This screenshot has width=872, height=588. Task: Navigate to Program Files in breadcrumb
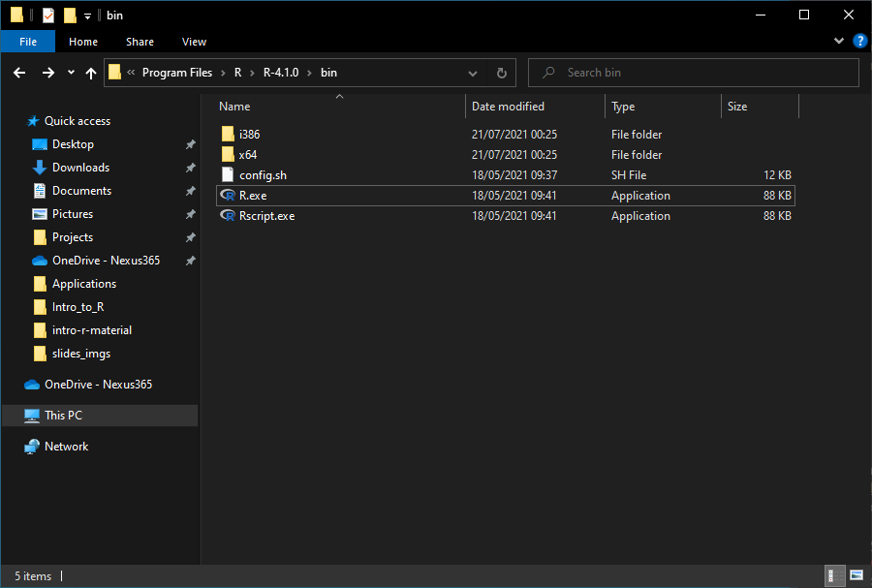coord(177,73)
